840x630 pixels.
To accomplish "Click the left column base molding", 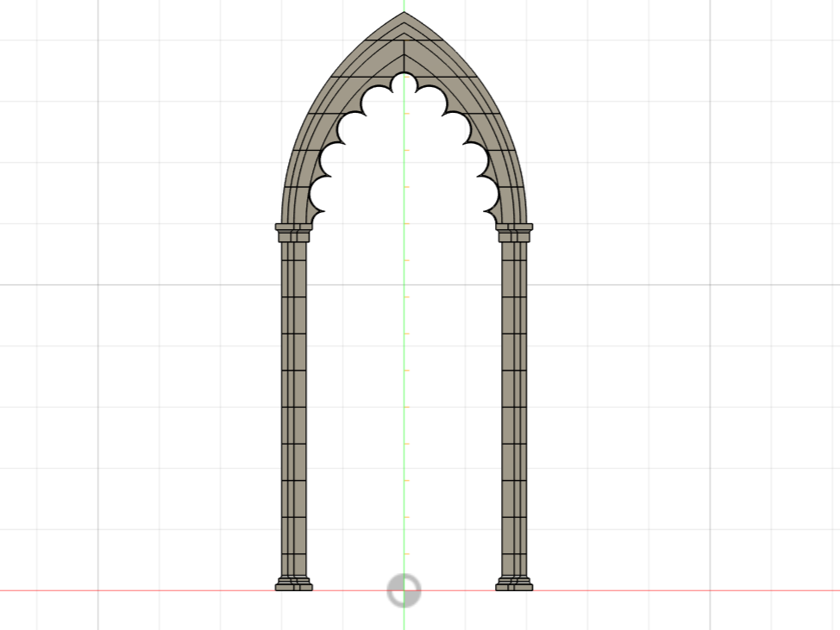I will tap(293, 584).
